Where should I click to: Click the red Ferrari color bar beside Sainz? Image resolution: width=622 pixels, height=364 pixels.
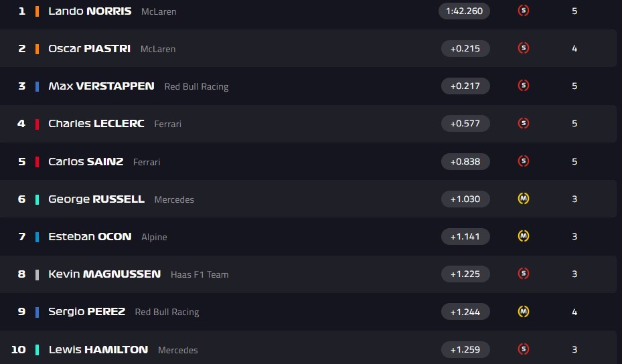tap(37, 161)
